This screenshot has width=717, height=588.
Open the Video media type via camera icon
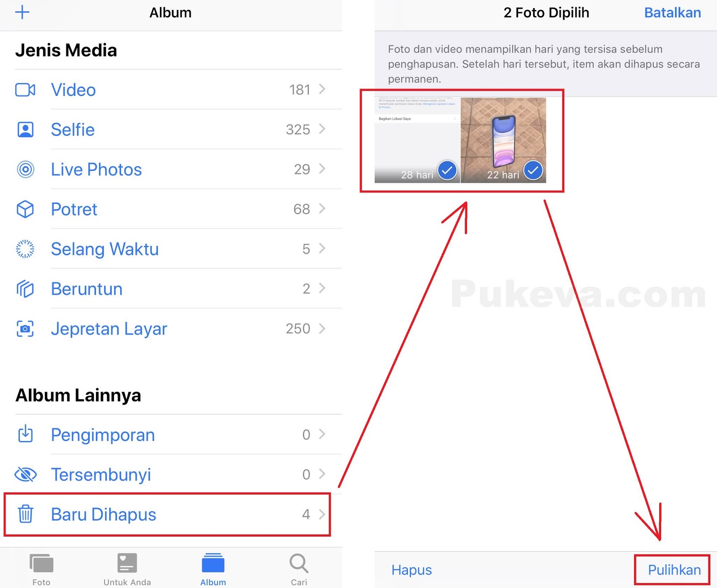25,90
